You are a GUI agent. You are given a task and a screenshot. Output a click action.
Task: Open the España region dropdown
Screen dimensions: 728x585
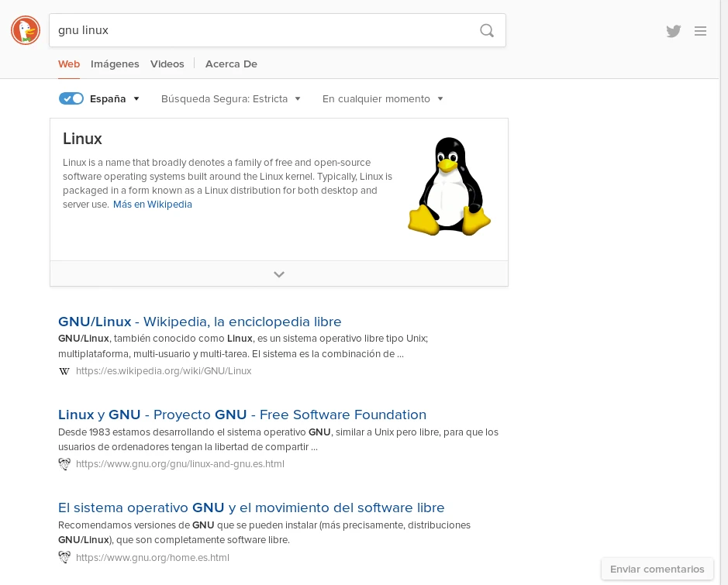(x=115, y=98)
